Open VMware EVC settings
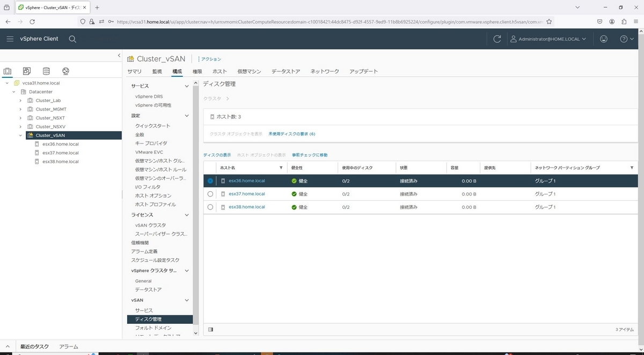 pyautogui.click(x=149, y=152)
